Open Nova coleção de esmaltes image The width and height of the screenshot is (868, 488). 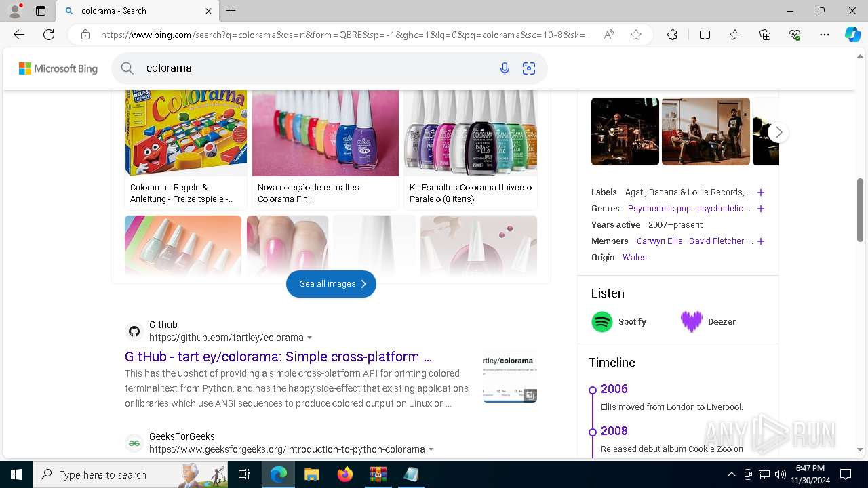325,133
